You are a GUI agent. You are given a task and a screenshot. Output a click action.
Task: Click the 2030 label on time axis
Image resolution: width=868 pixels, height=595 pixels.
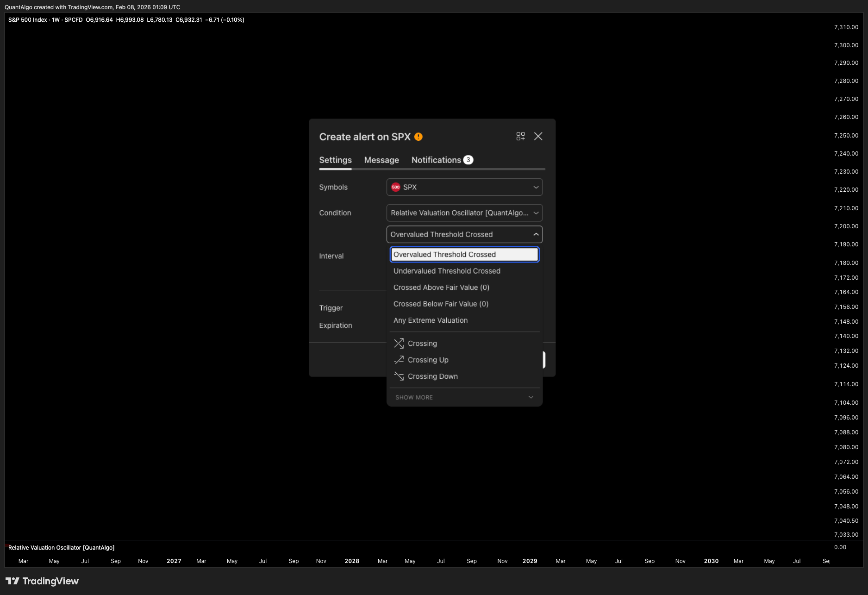pyautogui.click(x=711, y=561)
